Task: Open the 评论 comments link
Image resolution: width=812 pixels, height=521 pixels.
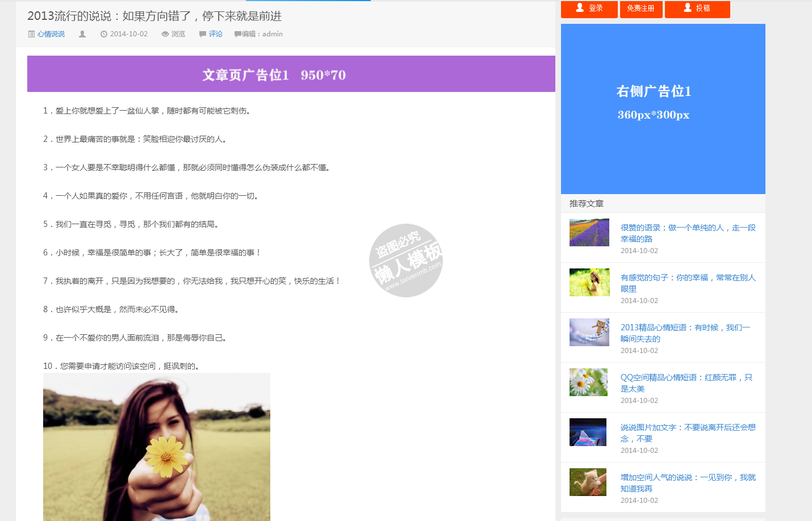Action: pos(216,34)
